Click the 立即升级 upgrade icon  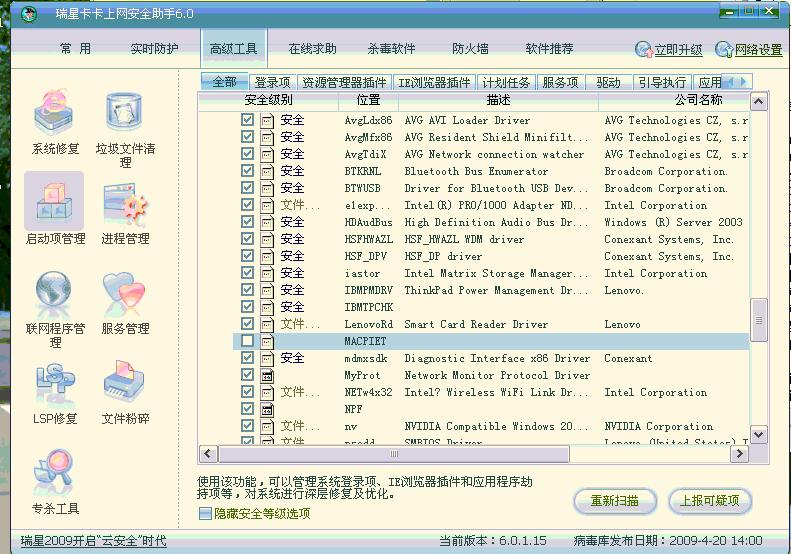tap(644, 49)
